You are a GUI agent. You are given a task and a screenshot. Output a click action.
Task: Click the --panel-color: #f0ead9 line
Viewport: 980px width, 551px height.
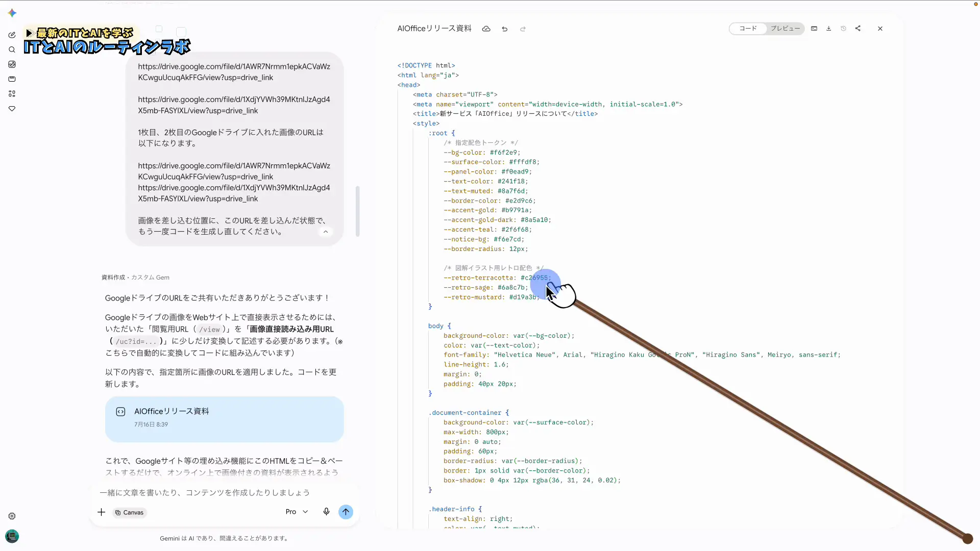(x=487, y=172)
